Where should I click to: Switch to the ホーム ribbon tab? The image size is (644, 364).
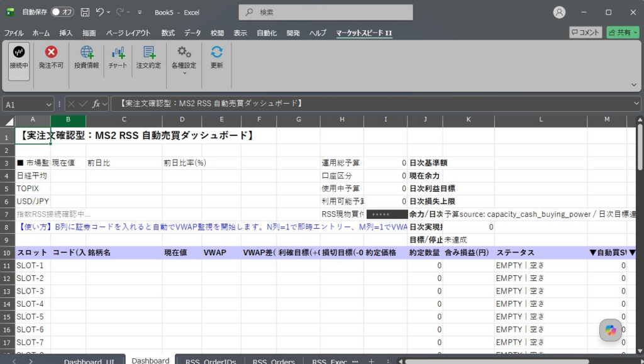41,33
